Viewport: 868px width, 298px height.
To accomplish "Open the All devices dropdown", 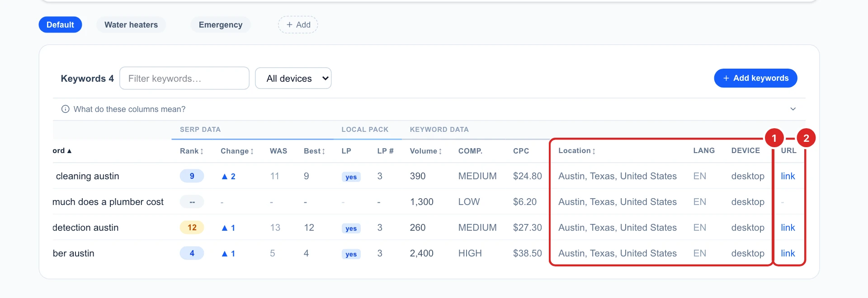I will (293, 79).
